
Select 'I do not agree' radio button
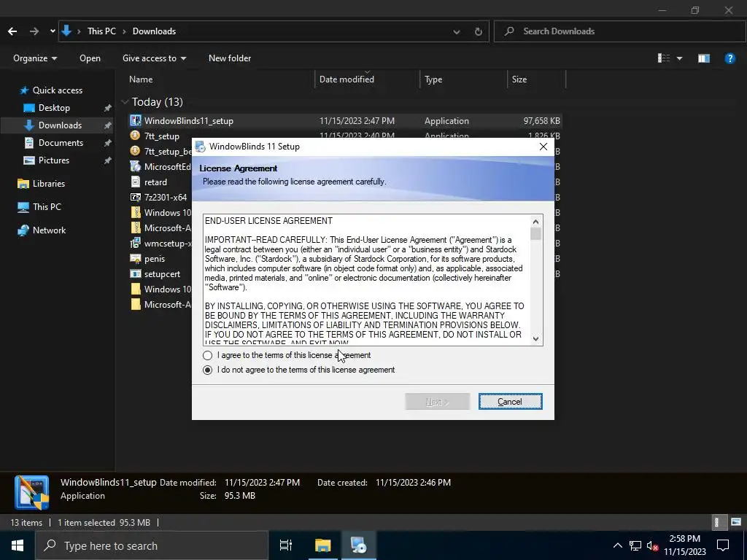tap(207, 370)
